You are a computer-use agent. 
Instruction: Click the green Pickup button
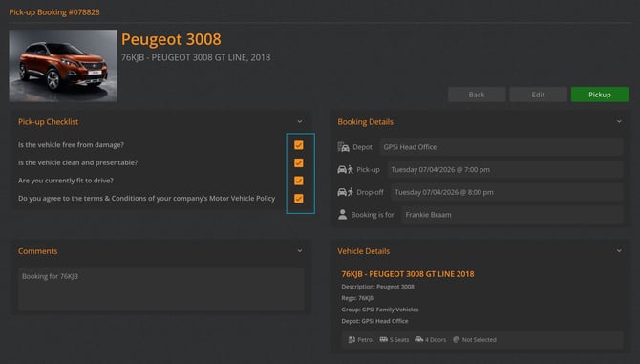pyautogui.click(x=600, y=95)
